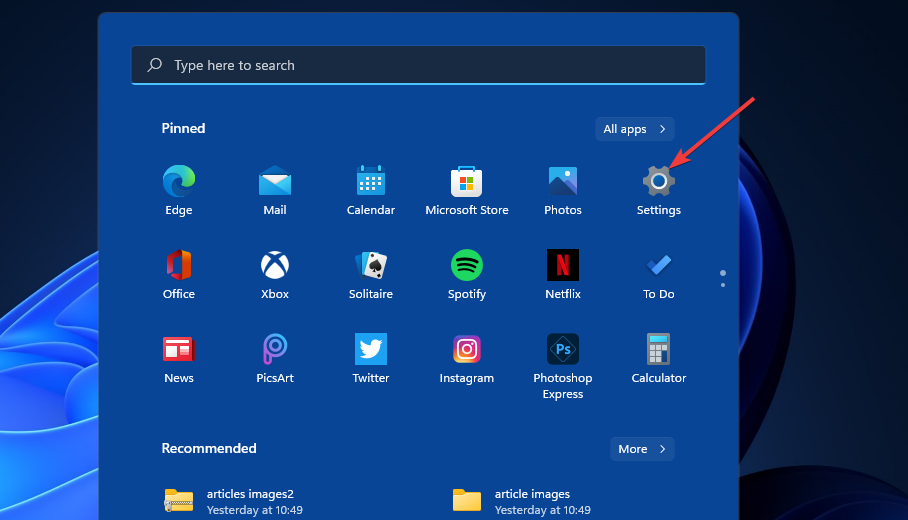The height and width of the screenshot is (520, 908).
Task: Open the To Do app
Action: [658, 274]
